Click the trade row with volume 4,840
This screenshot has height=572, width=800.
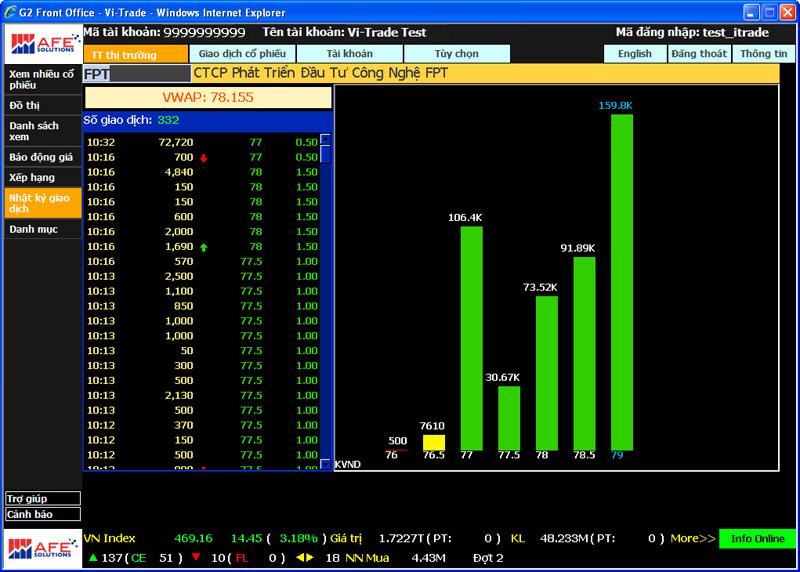pyautogui.click(x=202, y=172)
